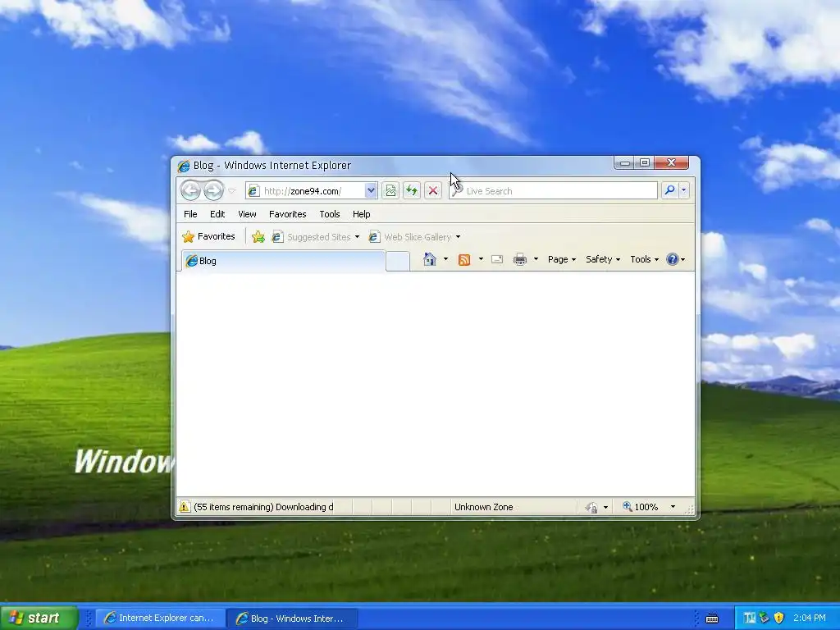The width and height of the screenshot is (840, 630).
Task: Open the Web Slice Gallery link
Action: pyautogui.click(x=414, y=237)
